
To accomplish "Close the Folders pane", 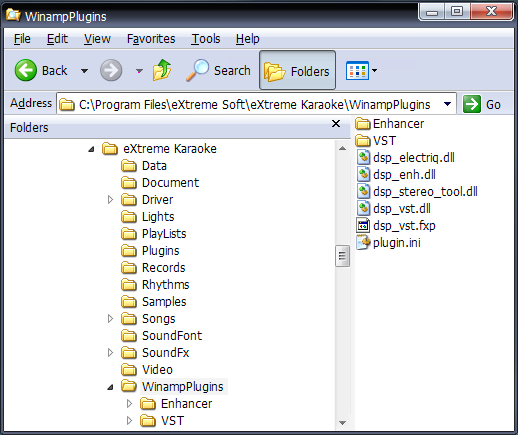I will click(336, 124).
